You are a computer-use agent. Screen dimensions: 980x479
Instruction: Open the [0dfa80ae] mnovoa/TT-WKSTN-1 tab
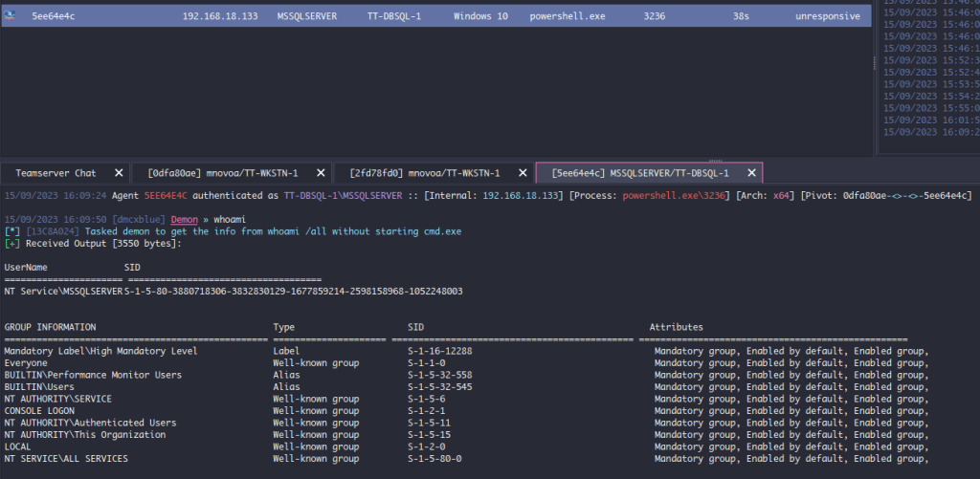point(222,173)
